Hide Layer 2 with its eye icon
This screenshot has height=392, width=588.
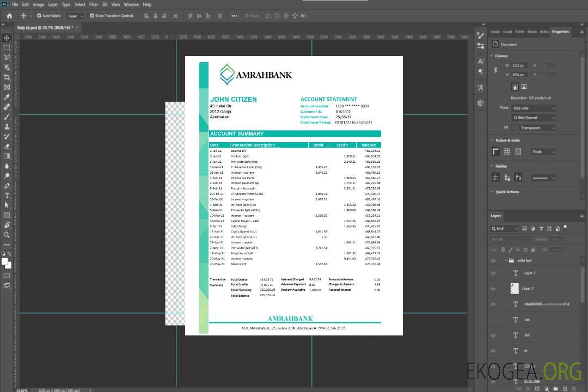493,273
